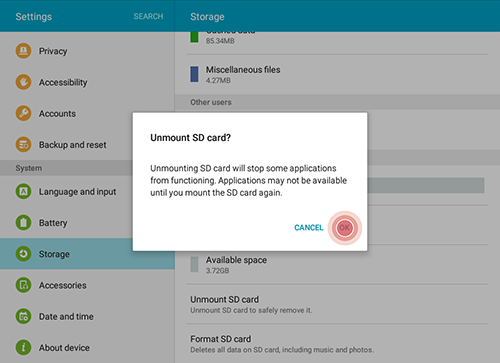Tap the 'Unmount SD card?' dialog title
The height and width of the screenshot is (363, 500).
coord(190,138)
